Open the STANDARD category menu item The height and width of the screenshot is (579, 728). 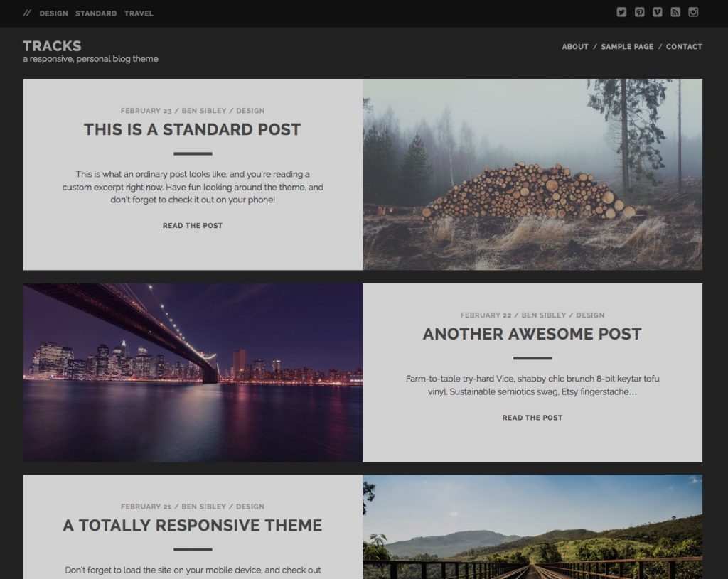point(96,13)
